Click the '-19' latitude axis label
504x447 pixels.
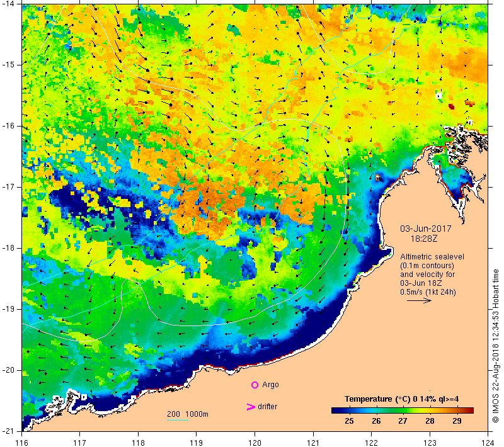8,309
